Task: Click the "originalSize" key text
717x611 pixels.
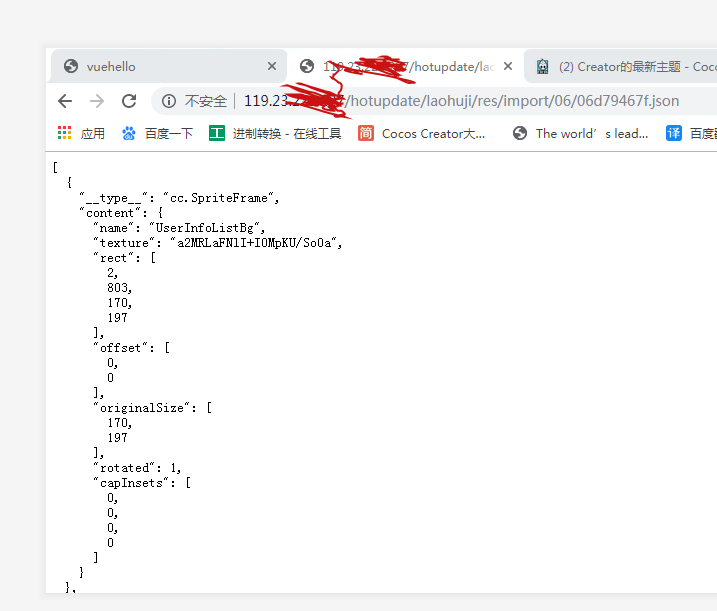Action: point(142,408)
